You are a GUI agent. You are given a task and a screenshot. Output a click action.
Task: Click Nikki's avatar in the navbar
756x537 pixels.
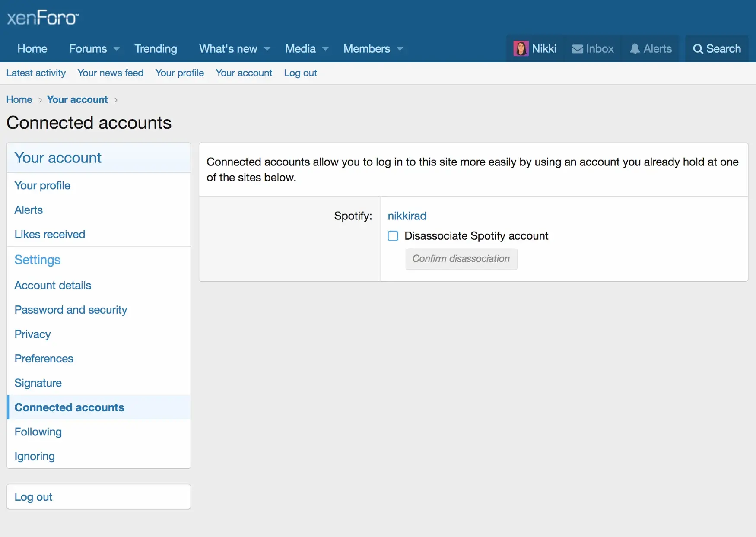521,49
